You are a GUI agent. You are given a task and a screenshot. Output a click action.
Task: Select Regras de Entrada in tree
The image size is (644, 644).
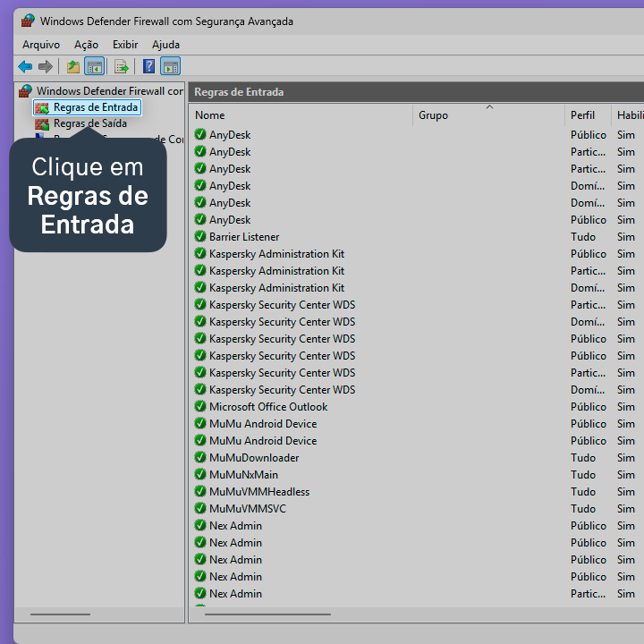pos(96,107)
